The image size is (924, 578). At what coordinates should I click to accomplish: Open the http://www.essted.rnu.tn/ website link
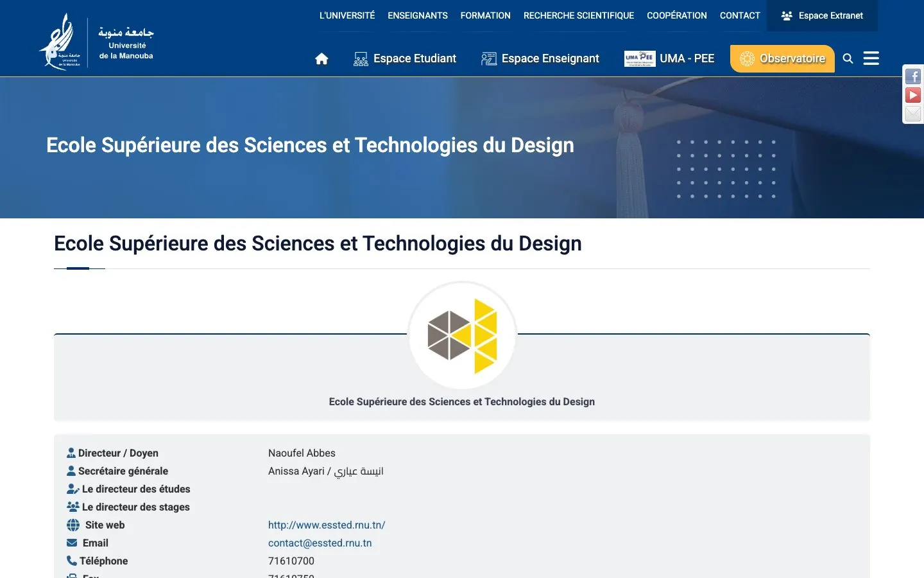pyautogui.click(x=327, y=525)
